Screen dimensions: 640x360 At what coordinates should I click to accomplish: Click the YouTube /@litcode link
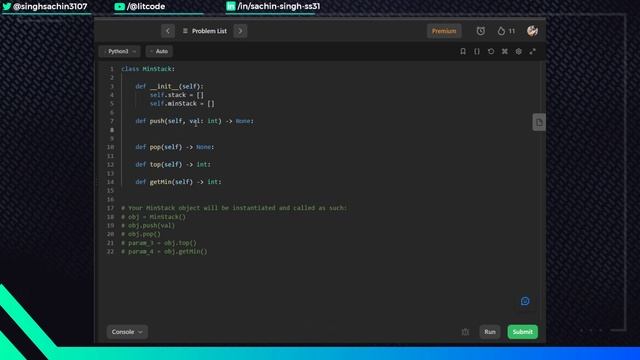tap(140, 7)
